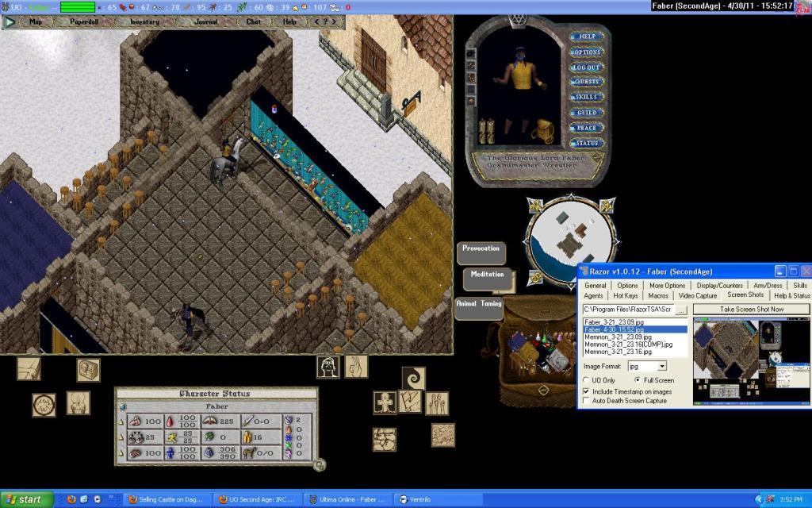Switch to the Macros tab
This screenshot has width=812, height=508.
658,296
